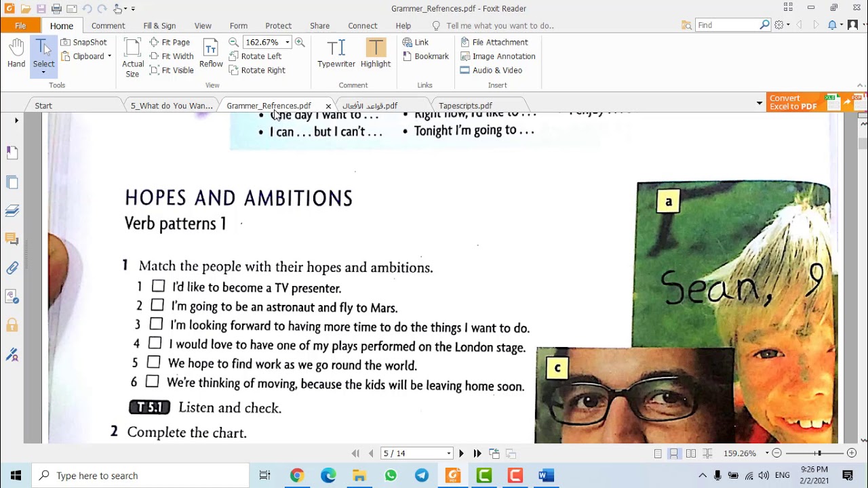
Task: Insert a Link
Action: point(416,42)
